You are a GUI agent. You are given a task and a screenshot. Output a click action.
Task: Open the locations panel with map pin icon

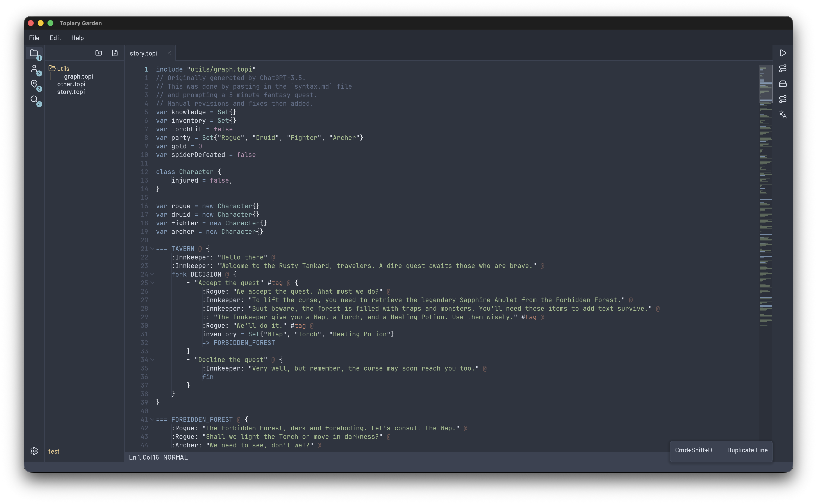(x=34, y=84)
